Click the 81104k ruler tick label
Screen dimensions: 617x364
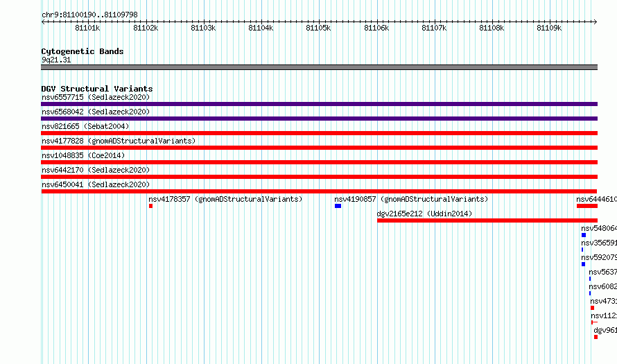261,28
